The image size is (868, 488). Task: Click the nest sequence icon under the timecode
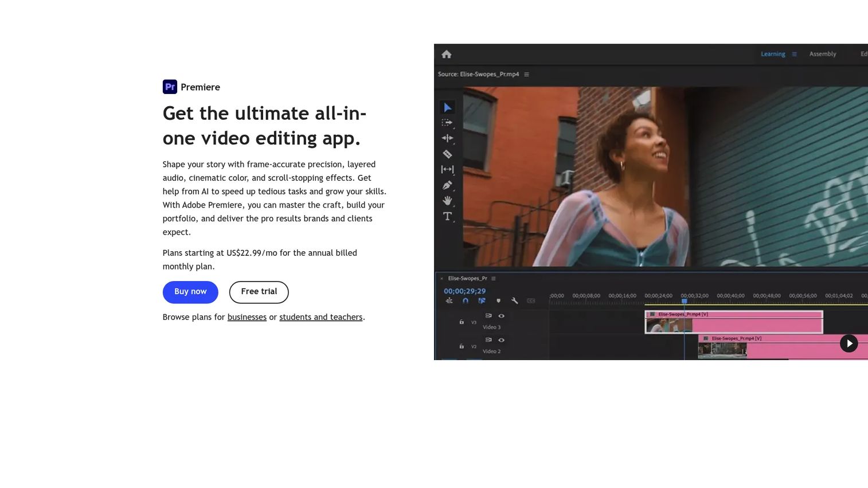[449, 300]
